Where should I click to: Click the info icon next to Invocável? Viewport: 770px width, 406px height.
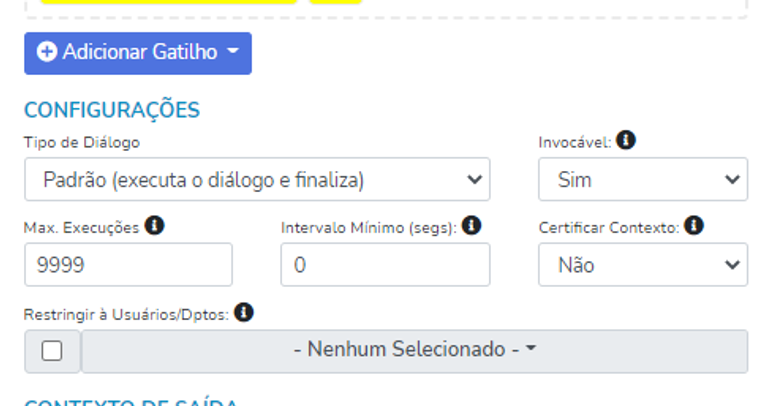(x=626, y=141)
